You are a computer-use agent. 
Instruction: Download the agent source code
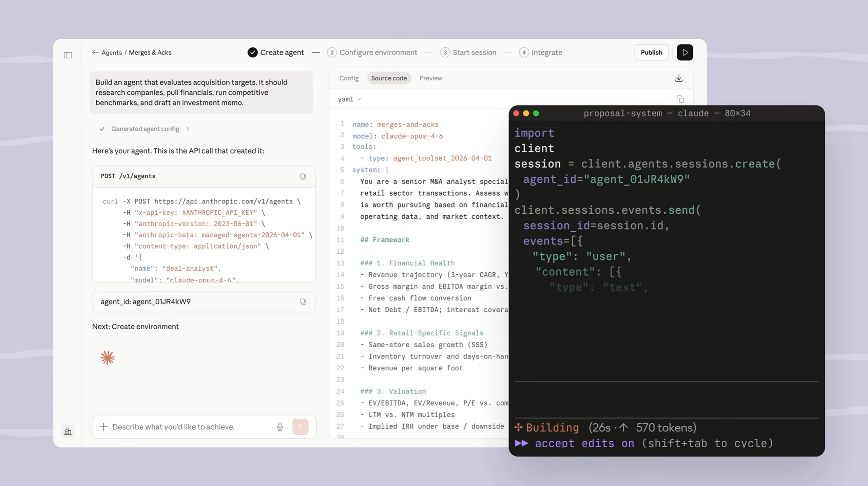point(678,78)
